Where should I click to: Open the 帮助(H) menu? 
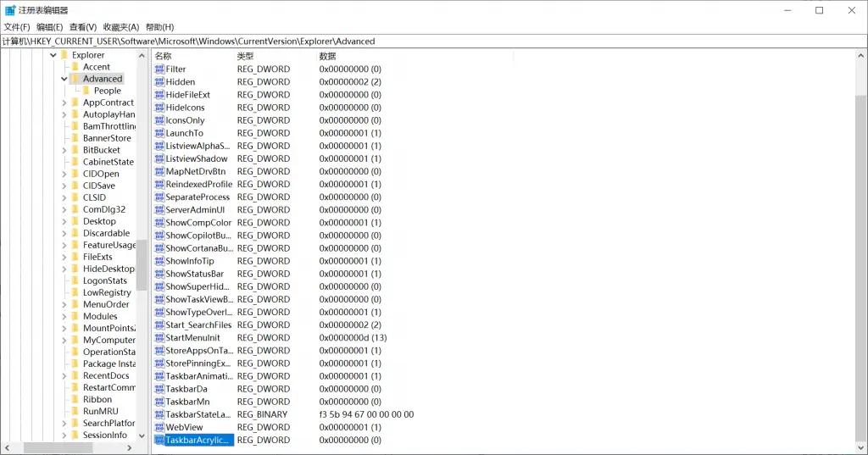point(160,27)
